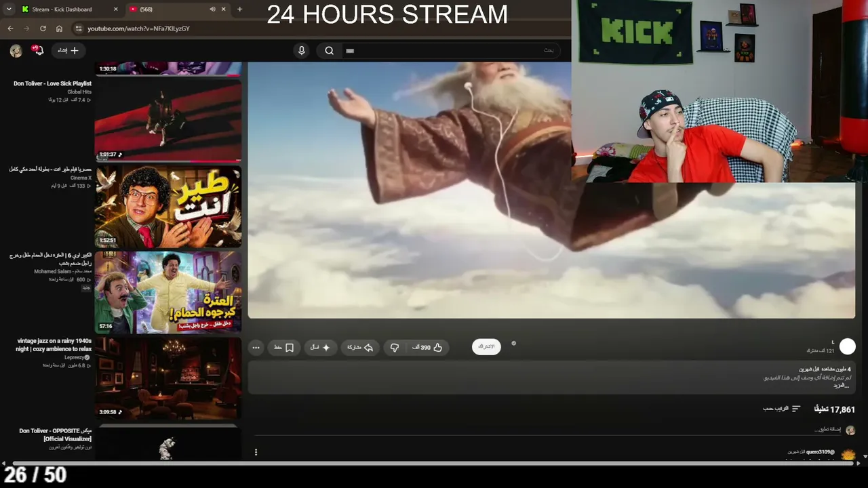Share the video
Screen dimensions: 868x488
pos(360,348)
